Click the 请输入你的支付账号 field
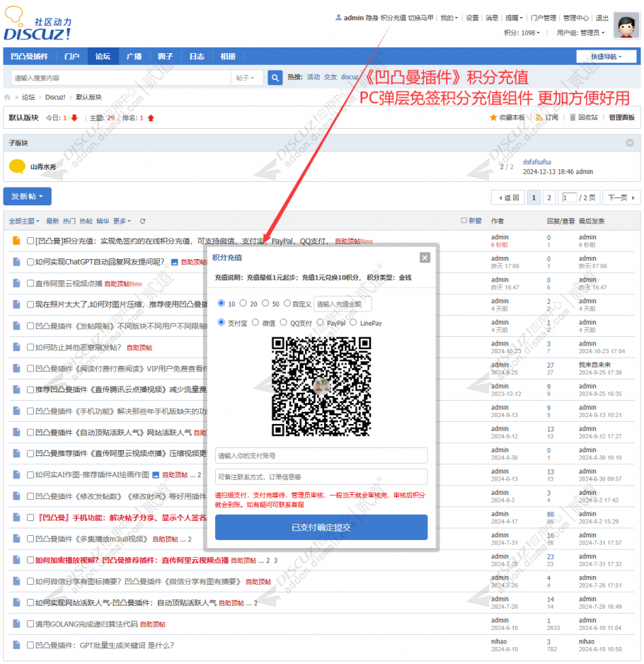This screenshot has height=664, width=644. click(x=321, y=456)
